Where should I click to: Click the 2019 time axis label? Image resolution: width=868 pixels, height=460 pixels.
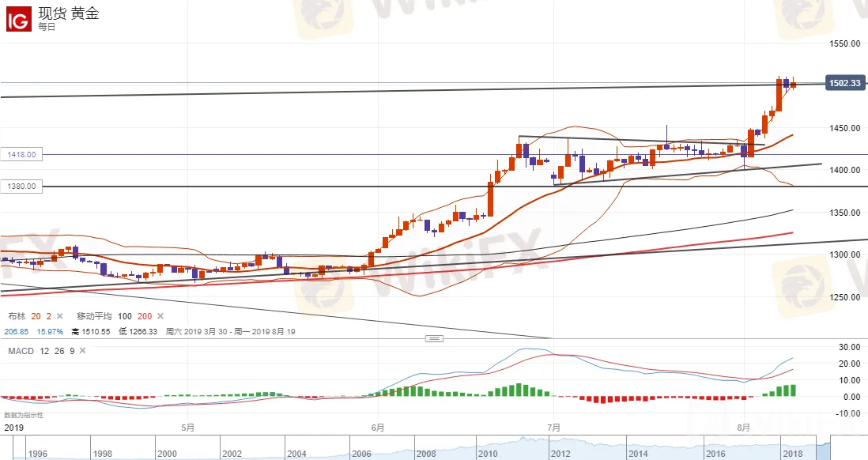point(14,428)
